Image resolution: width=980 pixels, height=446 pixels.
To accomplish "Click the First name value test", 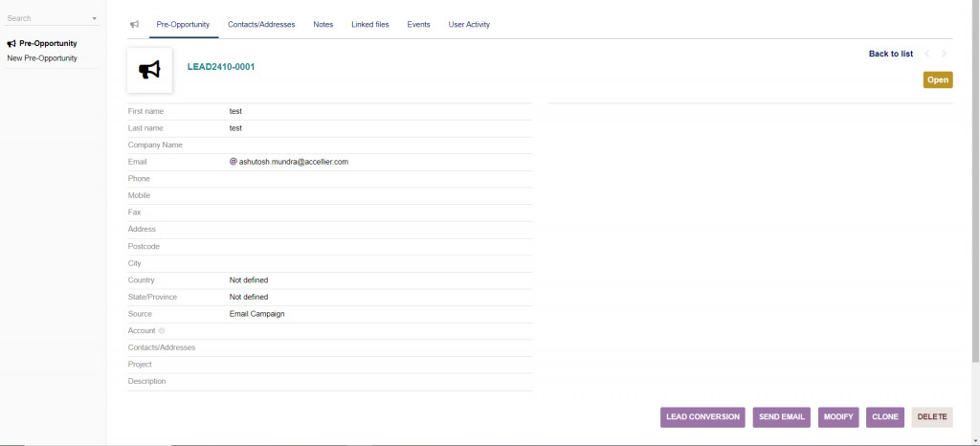I will [235, 111].
